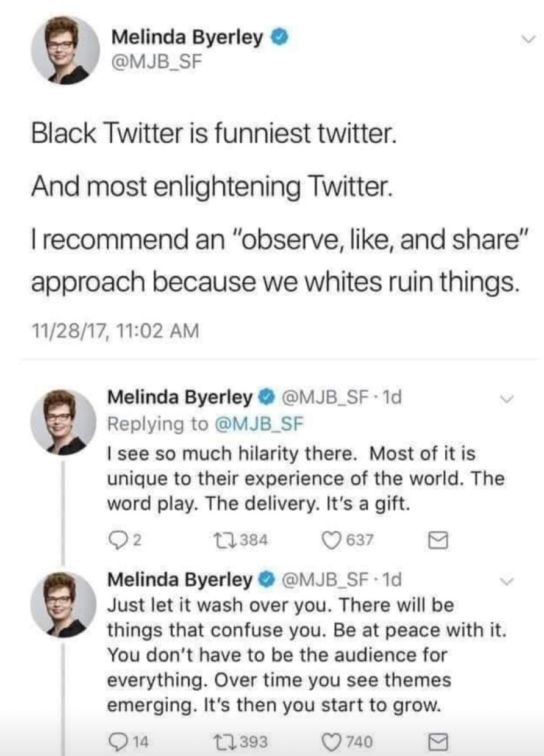Screen dimensions: 544x756
Task: Click the verified badge beside main tweet author
Action: (277, 38)
